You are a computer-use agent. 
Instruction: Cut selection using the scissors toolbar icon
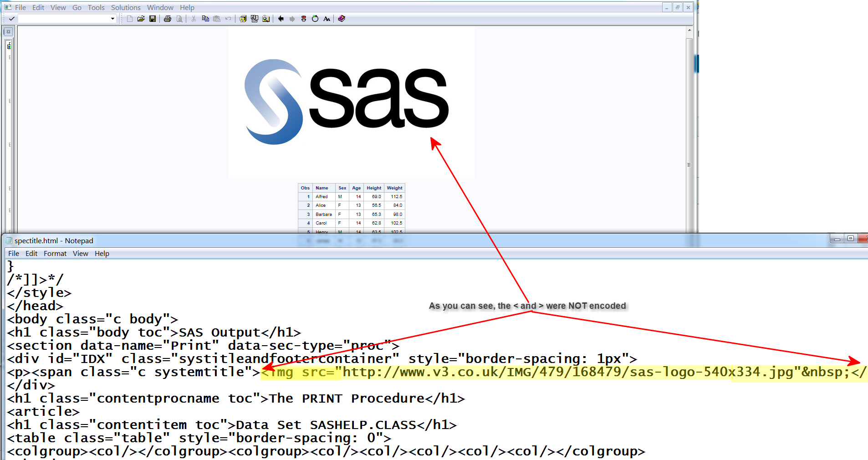(x=194, y=19)
